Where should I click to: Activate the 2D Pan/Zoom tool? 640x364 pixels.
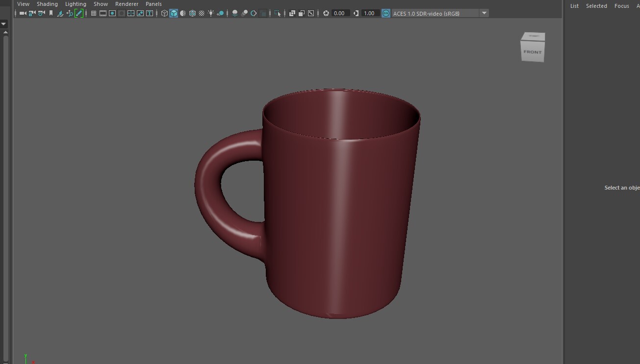click(x=69, y=13)
